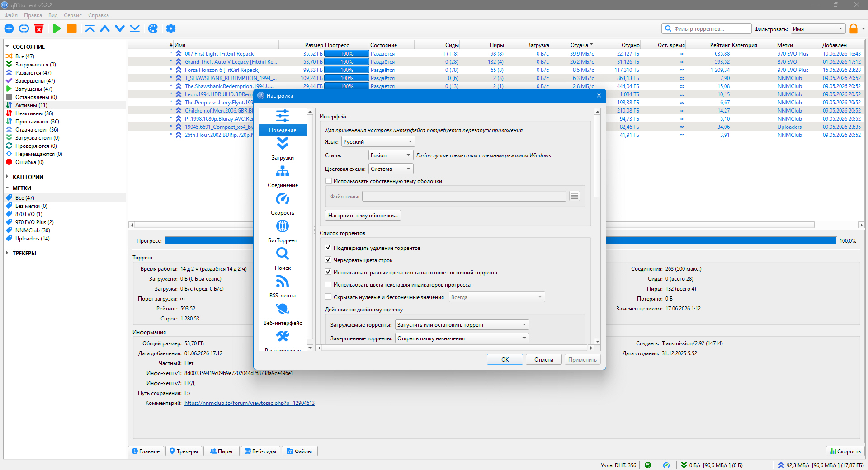The width and height of the screenshot is (868, 470).
Task: Move torrent up in queue icon
Action: (x=105, y=28)
